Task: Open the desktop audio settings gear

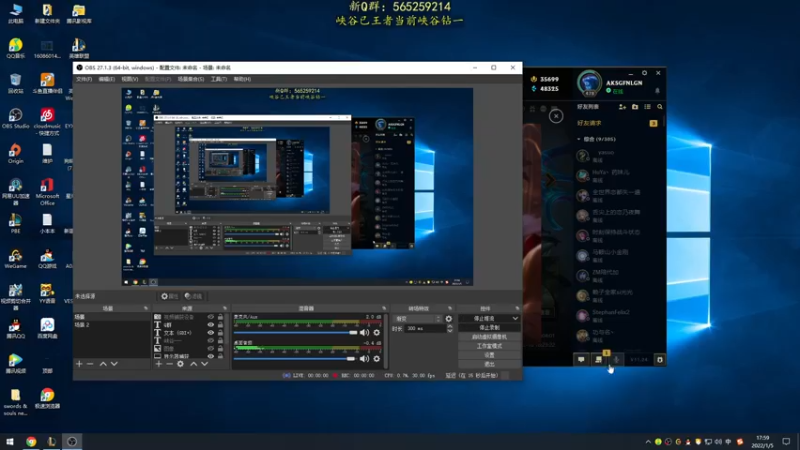Action: [x=377, y=359]
